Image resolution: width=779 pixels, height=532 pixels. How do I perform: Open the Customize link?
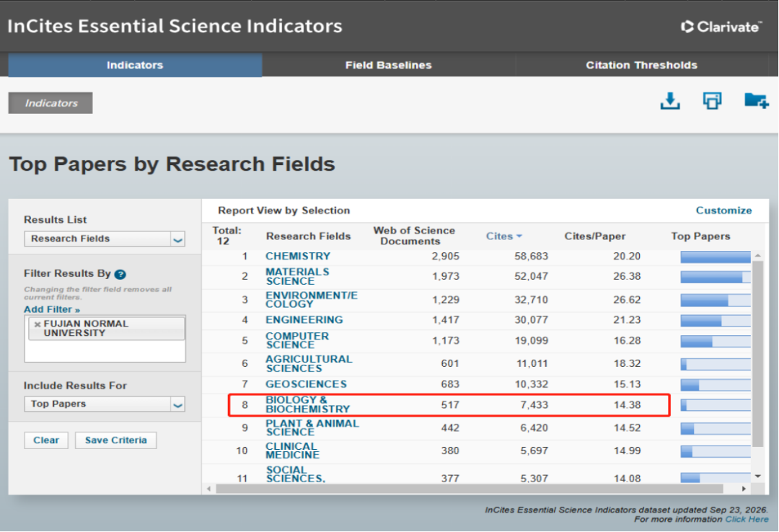point(724,210)
